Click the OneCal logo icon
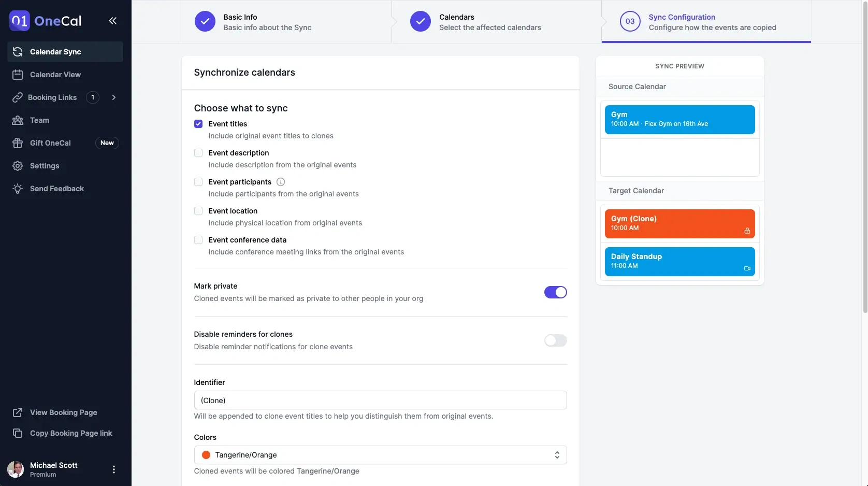Screen dimensions: 868x486 click(x=18, y=21)
